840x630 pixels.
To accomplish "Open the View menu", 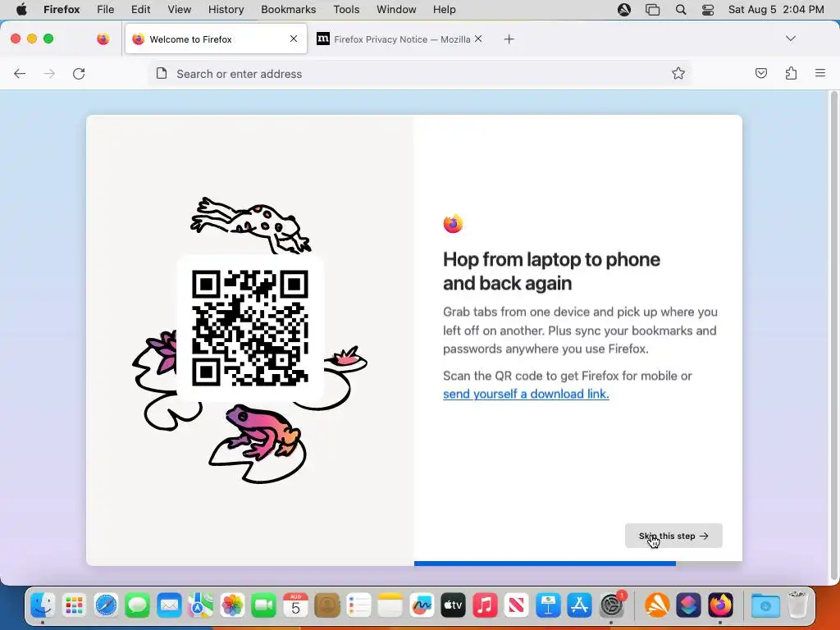I will coord(179,10).
